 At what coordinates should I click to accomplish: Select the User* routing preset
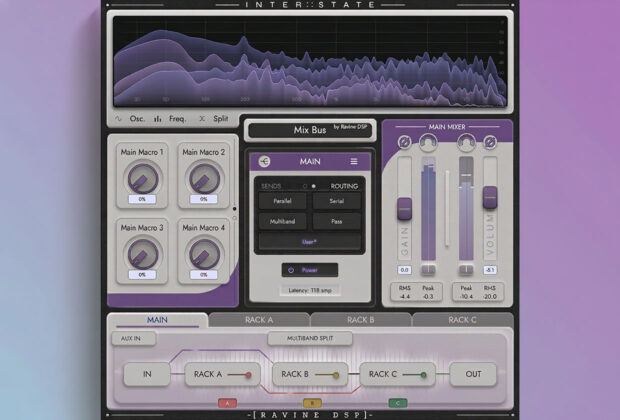pyautogui.click(x=310, y=242)
